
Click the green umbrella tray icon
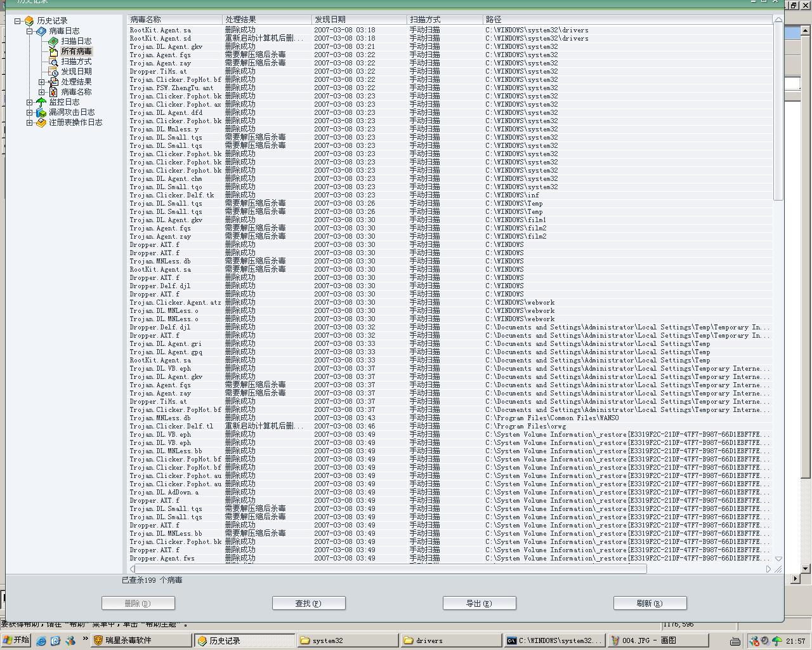coord(776,641)
